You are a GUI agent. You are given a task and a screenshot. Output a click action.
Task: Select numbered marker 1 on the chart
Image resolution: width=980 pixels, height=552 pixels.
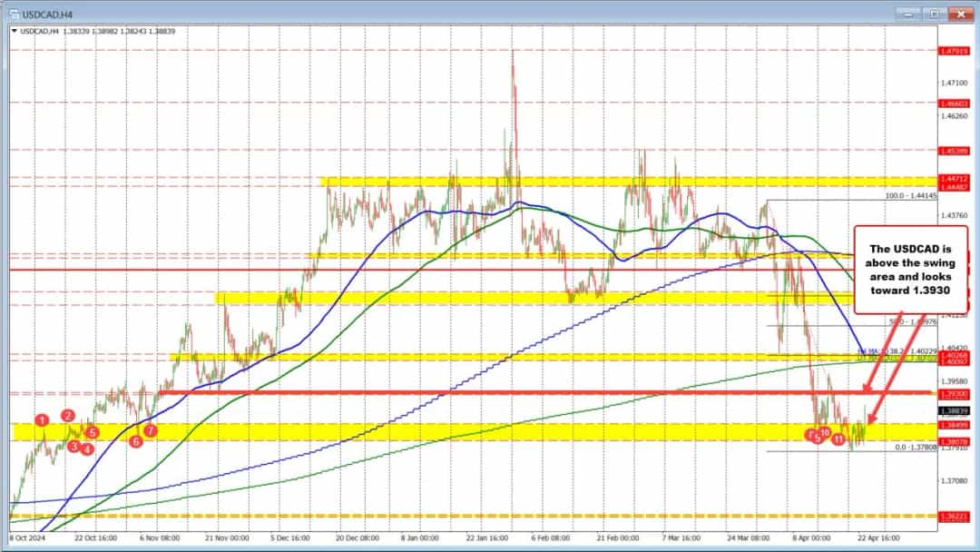click(x=41, y=420)
